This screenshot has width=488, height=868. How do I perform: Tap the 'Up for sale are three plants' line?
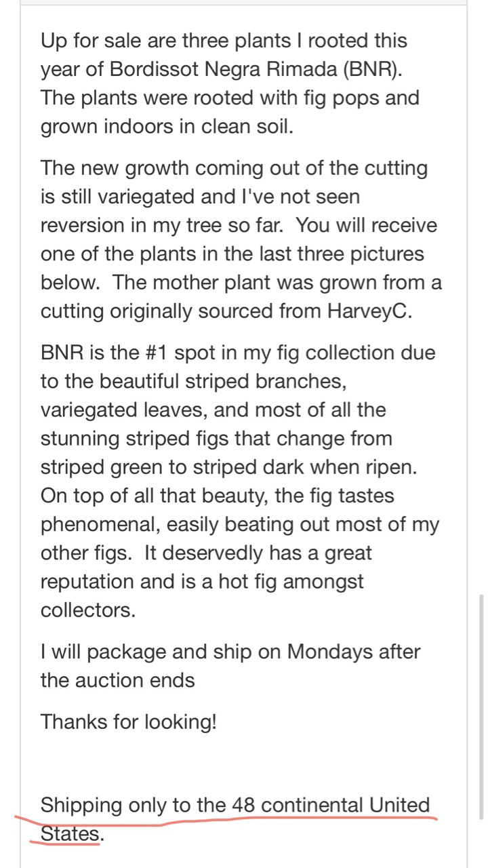pos(224,41)
